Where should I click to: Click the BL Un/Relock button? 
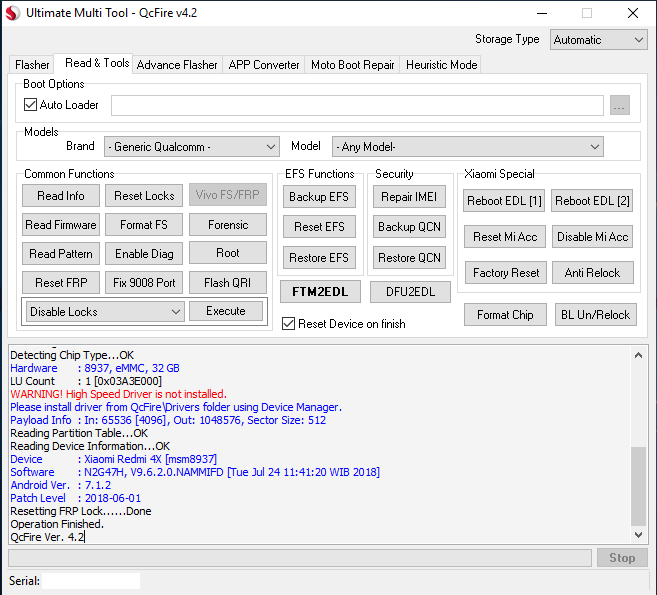[595, 315]
